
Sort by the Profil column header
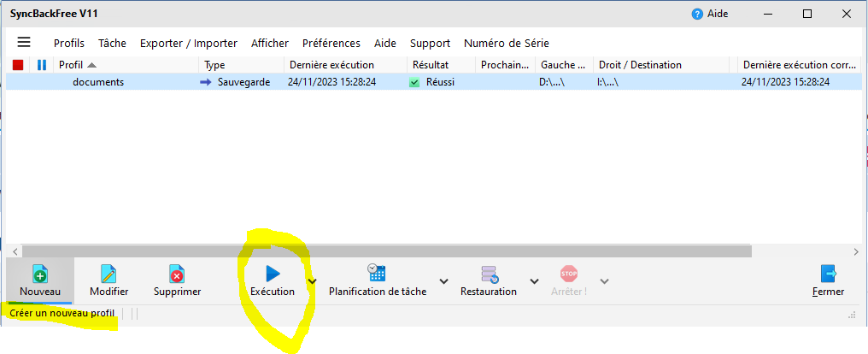(x=127, y=65)
